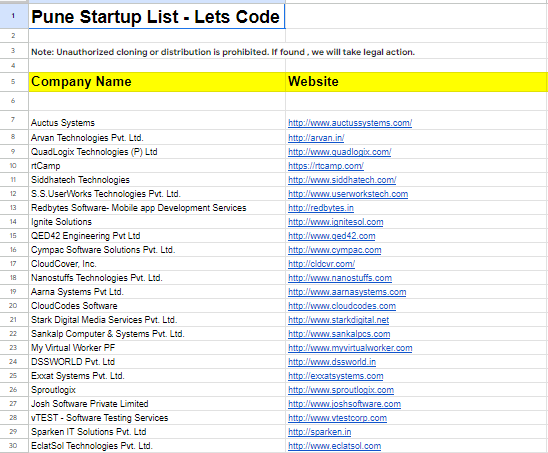Select row 5 via its row header
This screenshot has width=548, height=453.
14,82
